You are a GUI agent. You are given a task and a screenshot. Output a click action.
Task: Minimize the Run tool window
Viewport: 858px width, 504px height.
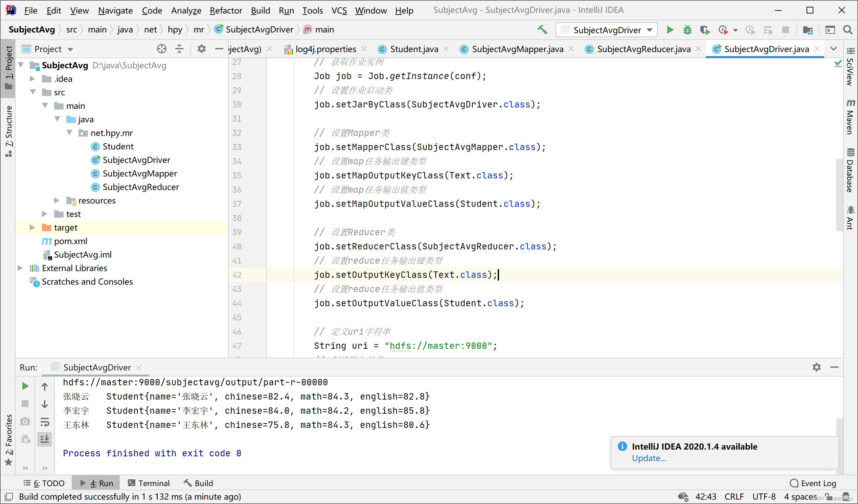point(834,367)
